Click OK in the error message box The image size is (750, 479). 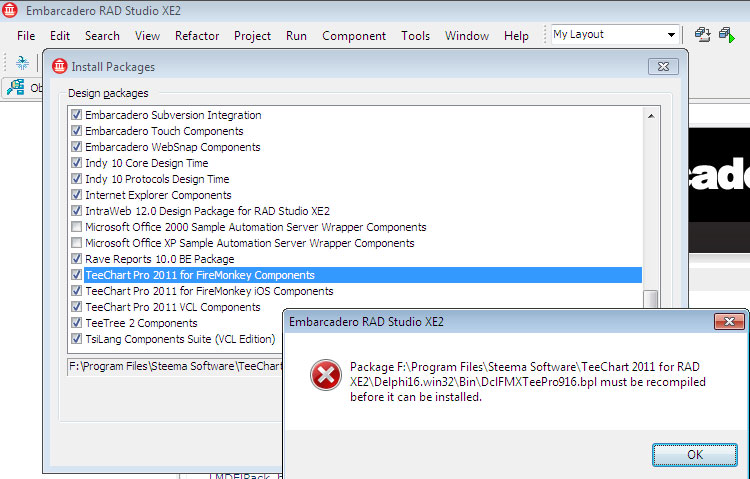[x=695, y=455]
